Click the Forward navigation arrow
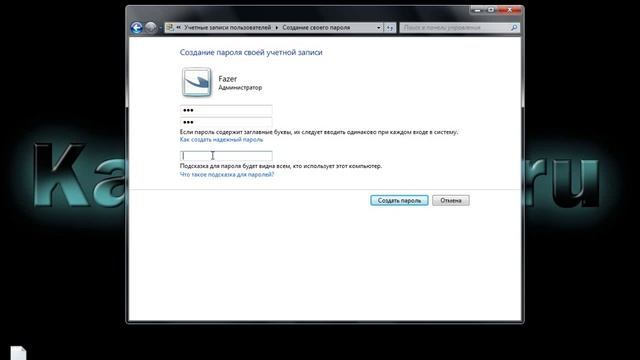This screenshot has width=640, height=360. coord(151,27)
